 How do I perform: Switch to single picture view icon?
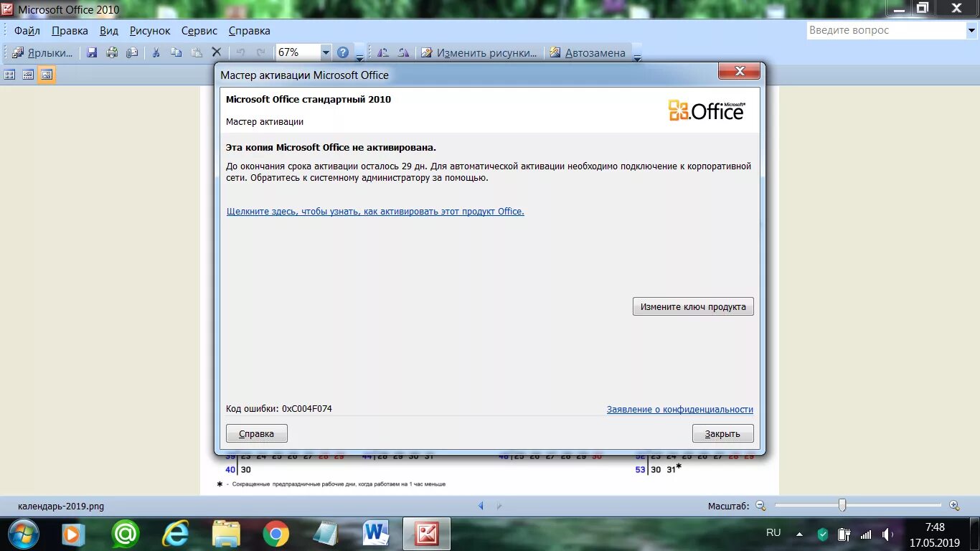tap(47, 75)
